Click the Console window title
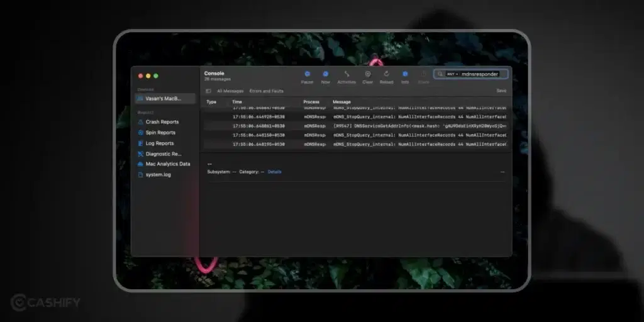The height and width of the screenshot is (322, 644). tap(214, 73)
